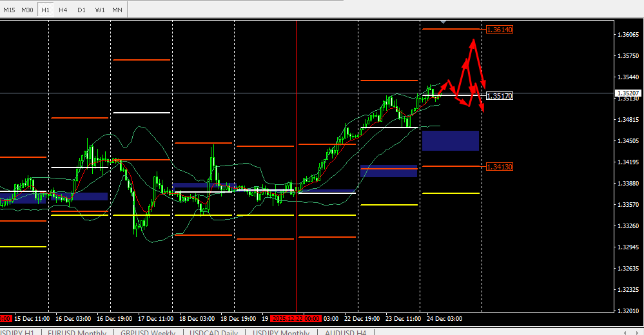Open the USDCAD Daily chart tab
This screenshot has height=335, width=644.
click(213, 332)
